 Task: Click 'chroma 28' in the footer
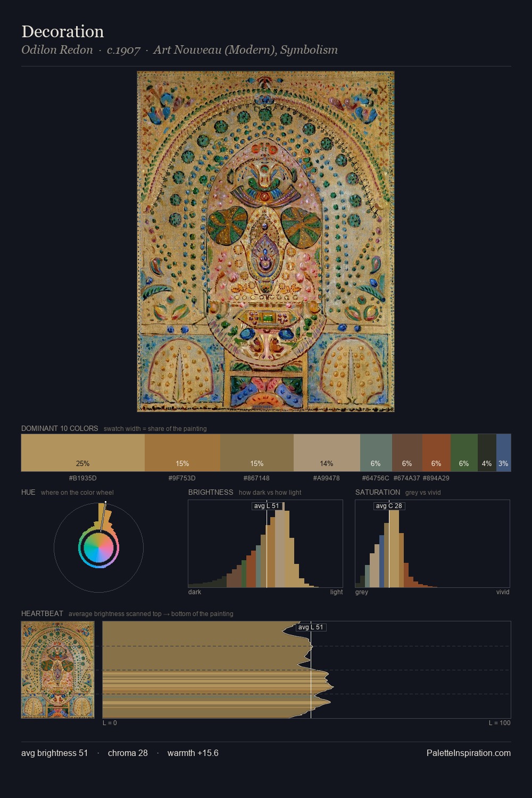[x=128, y=753]
